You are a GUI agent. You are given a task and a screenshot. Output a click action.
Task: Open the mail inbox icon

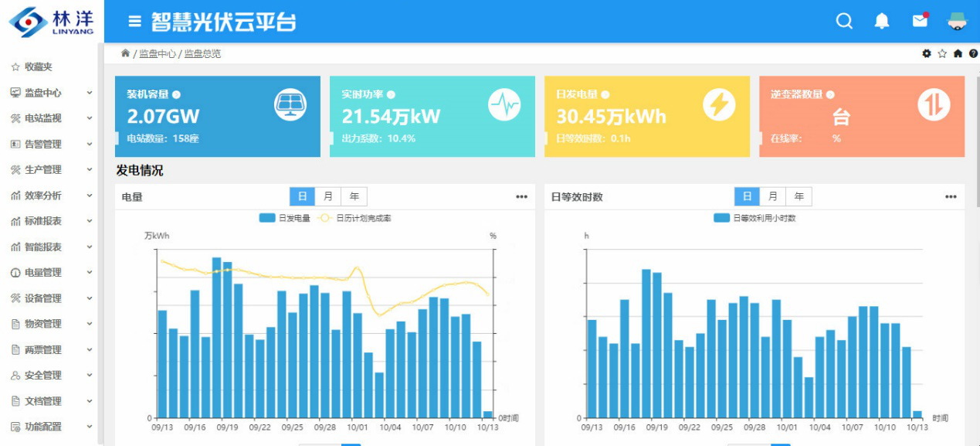pyautogui.click(x=920, y=21)
